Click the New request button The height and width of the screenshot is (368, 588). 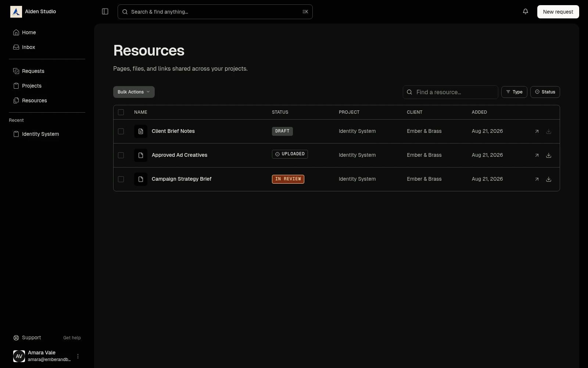(558, 12)
